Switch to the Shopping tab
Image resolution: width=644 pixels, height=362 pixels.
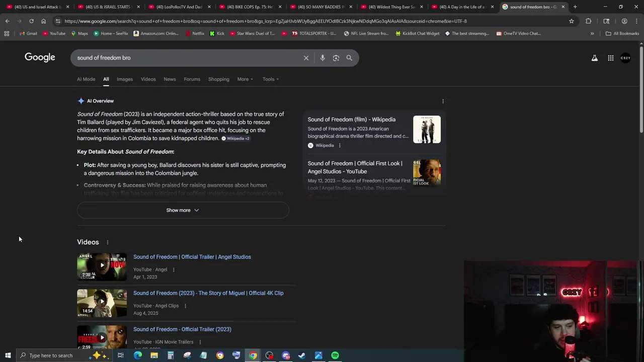218,79
